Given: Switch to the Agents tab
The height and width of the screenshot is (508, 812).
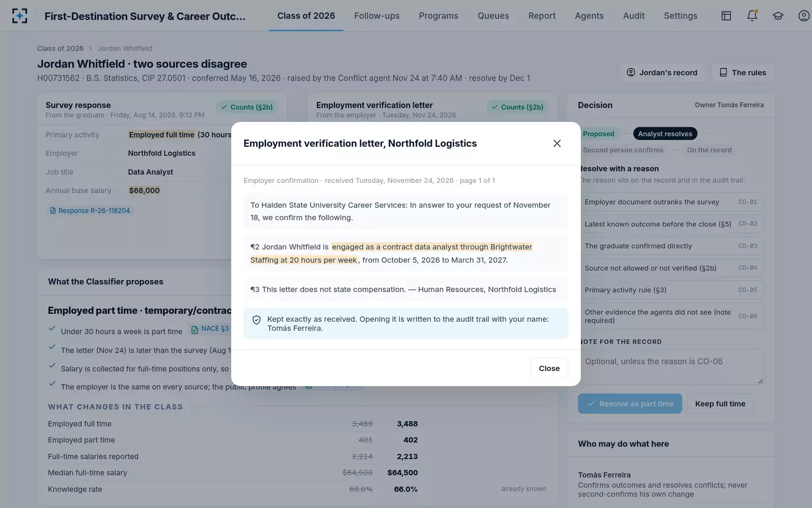Looking at the screenshot, I should pos(589,16).
